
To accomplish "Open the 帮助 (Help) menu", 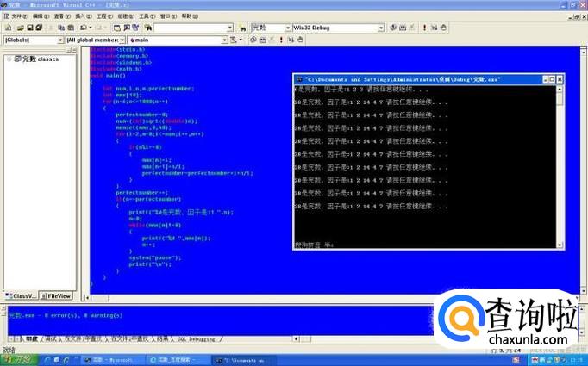I will click(x=190, y=16).
